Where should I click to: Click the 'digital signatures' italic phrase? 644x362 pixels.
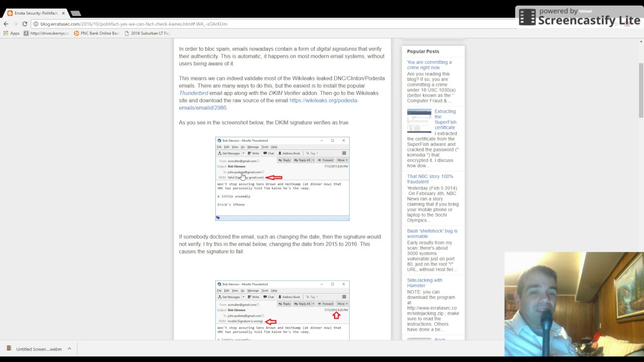tap(336, 49)
